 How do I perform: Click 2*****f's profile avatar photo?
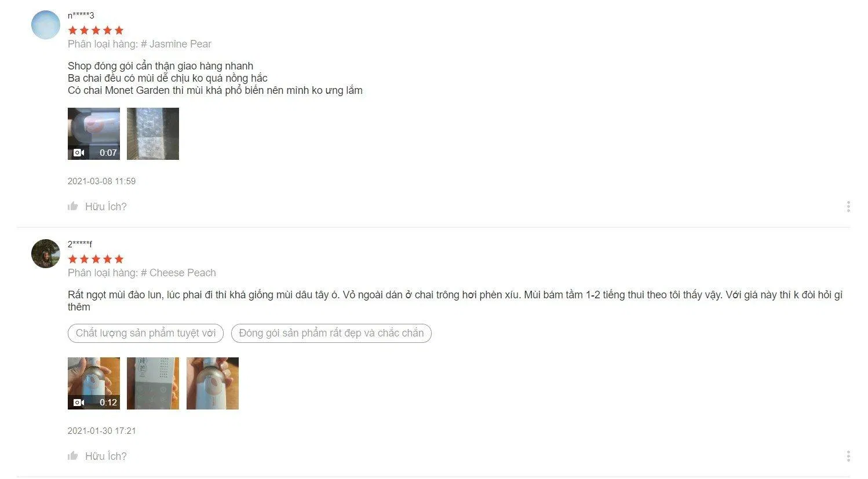[45, 254]
